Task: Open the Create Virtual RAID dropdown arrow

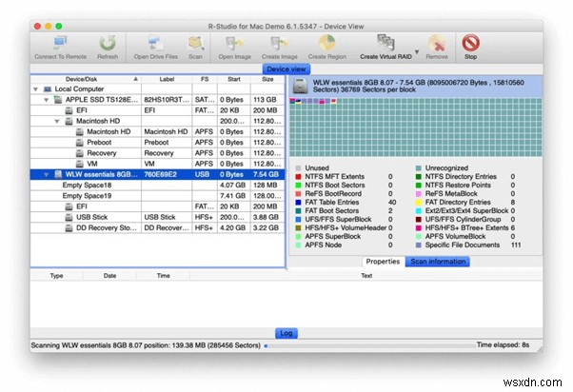Action: (x=417, y=52)
